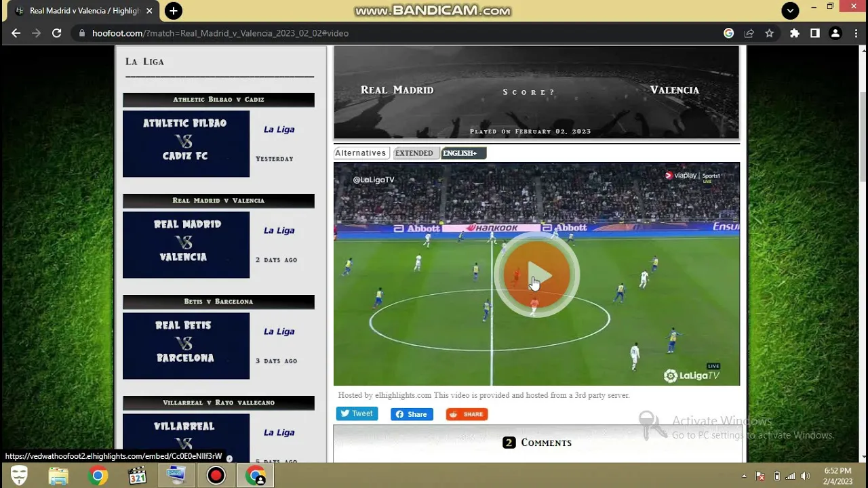The height and width of the screenshot is (488, 868).
Task: Open the Real Madrid v Valencia header link
Action: tap(218, 201)
